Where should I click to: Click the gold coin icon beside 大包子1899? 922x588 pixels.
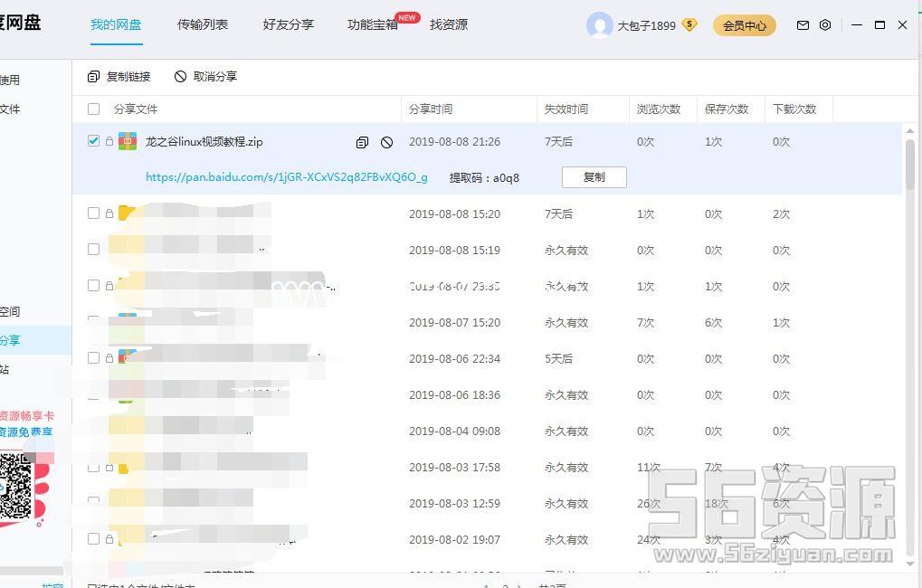[x=689, y=25]
